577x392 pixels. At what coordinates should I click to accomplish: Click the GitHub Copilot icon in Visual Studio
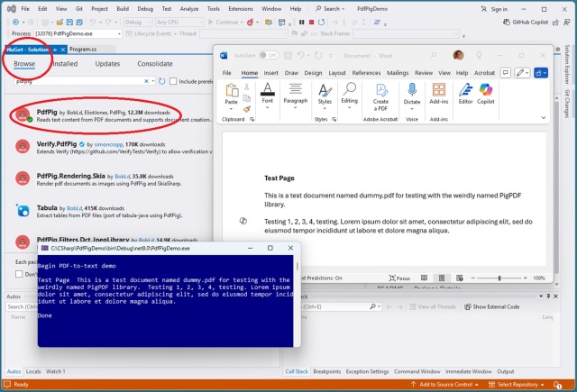coord(507,22)
